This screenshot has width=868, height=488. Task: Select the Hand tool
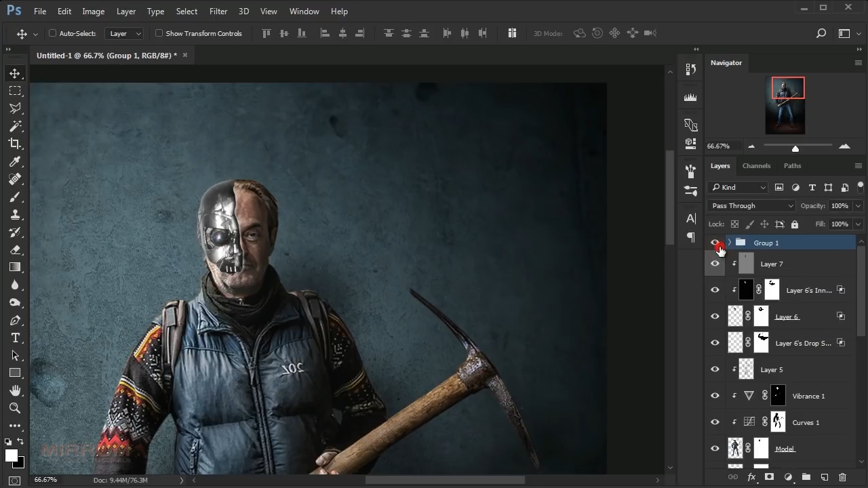15,390
